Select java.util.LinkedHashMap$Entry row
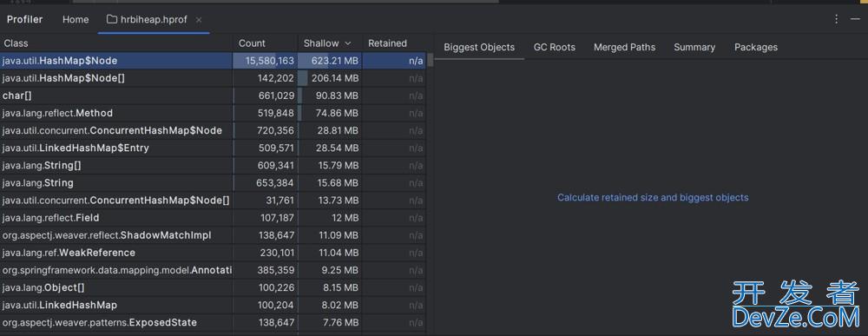The image size is (868, 336). point(214,148)
